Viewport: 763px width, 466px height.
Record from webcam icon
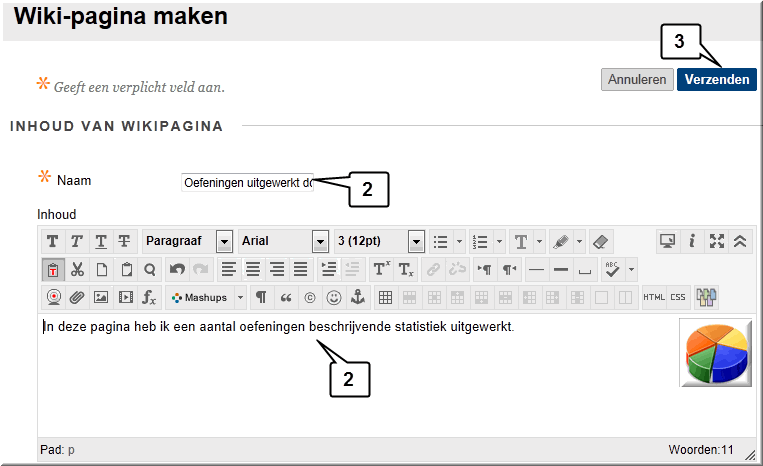(x=54, y=297)
